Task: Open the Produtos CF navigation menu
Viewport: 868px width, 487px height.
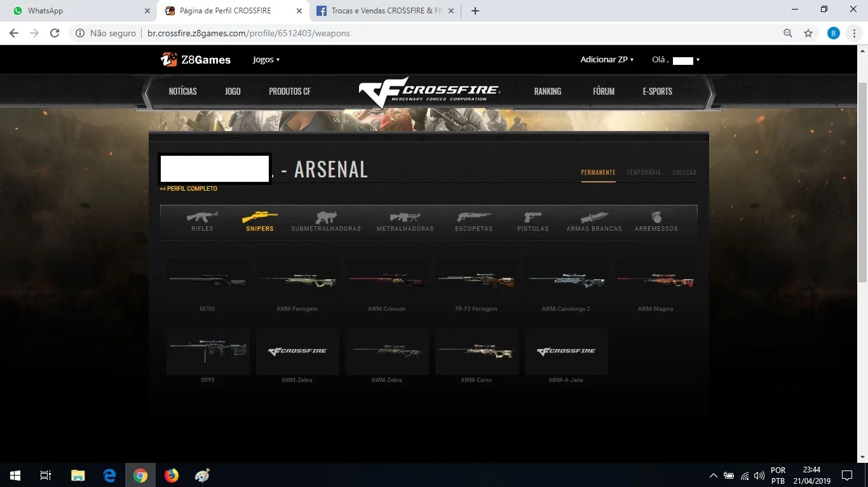Action: [x=290, y=92]
